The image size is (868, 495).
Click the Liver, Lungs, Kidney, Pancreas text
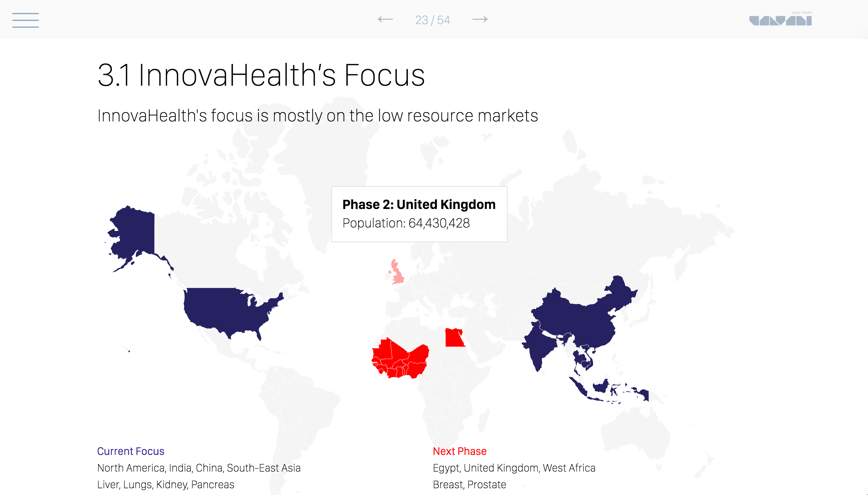point(165,485)
